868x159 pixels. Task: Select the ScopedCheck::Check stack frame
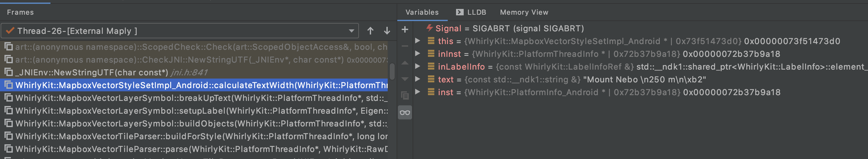194,47
